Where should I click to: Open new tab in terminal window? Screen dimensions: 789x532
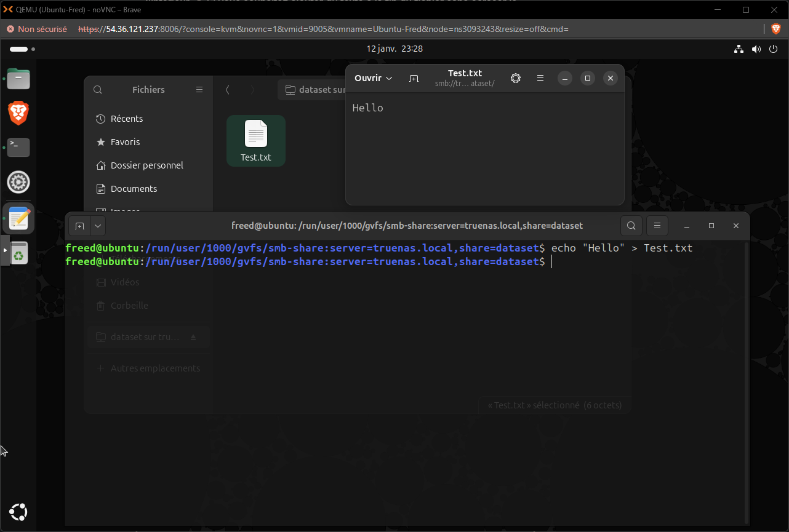pyautogui.click(x=79, y=226)
